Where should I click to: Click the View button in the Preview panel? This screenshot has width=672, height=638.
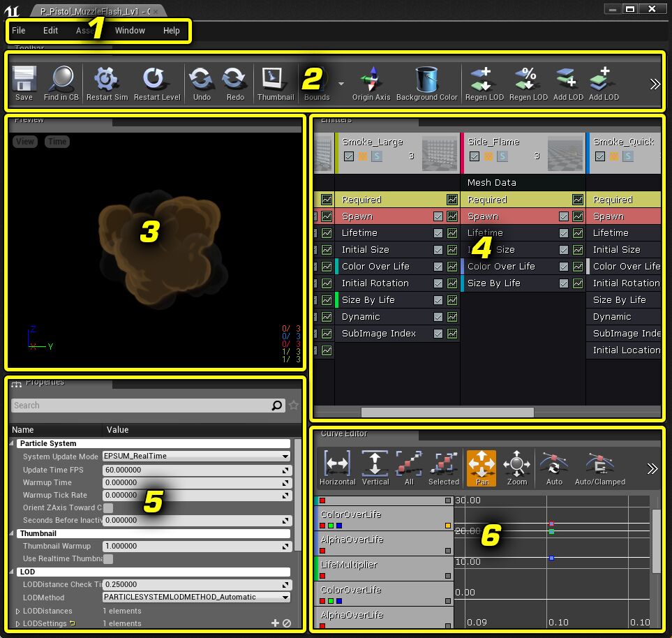(x=24, y=141)
